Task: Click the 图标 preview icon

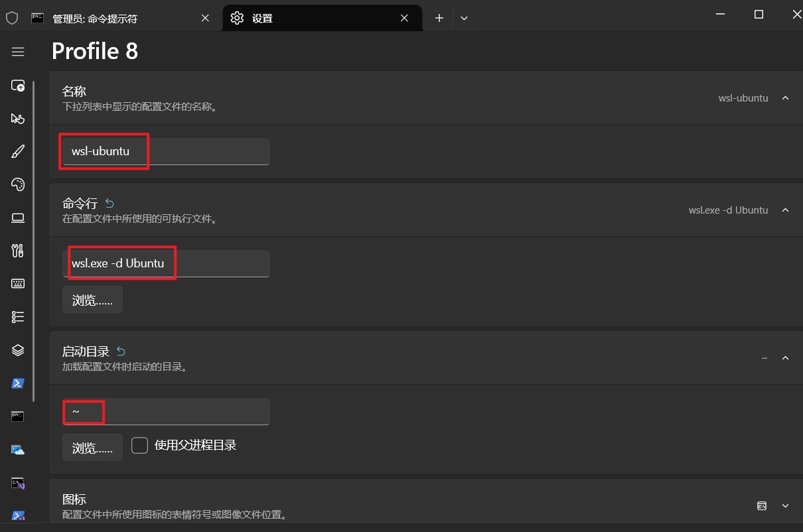Action: point(762,505)
